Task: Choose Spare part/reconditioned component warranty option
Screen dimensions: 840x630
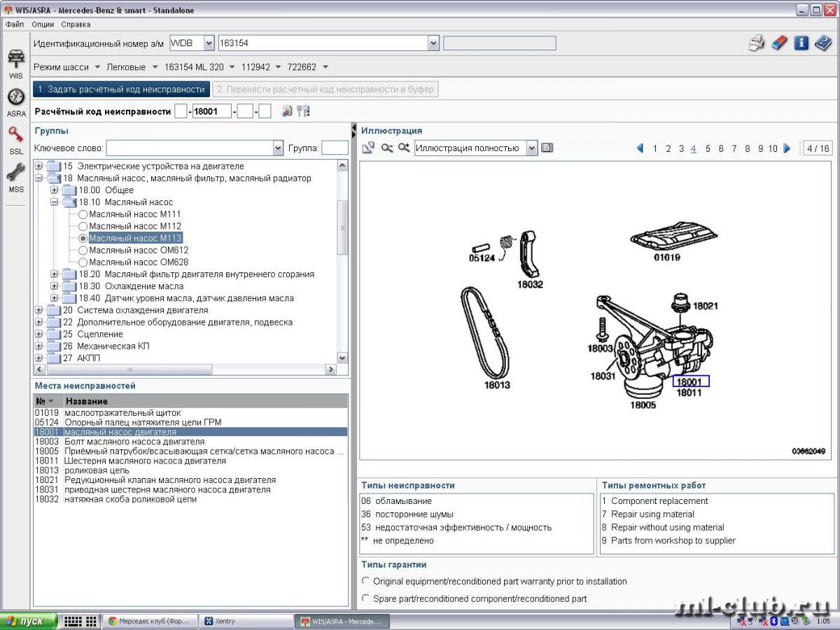Action: coord(366,598)
